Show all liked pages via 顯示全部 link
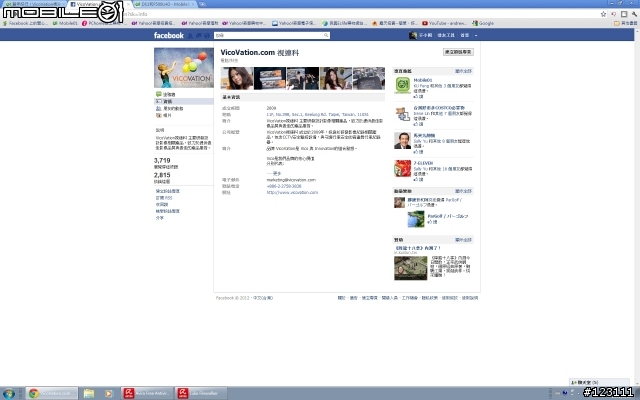Screen dimensions: 640x400 click(x=463, y=71)
